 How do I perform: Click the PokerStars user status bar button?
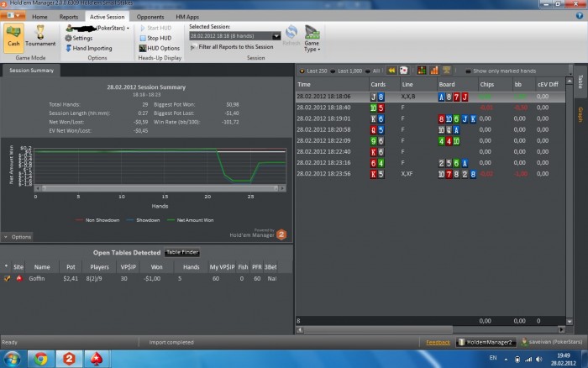pos(552,342)
